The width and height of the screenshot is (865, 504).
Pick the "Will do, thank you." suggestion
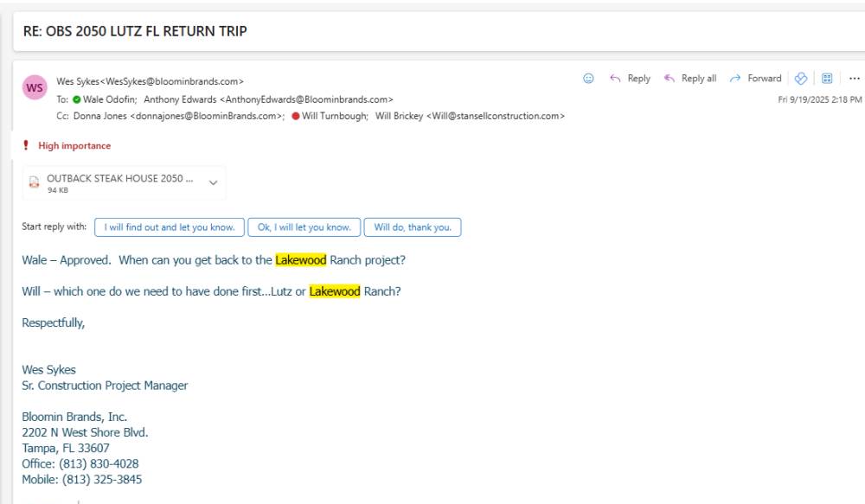[x=413, y=227]
